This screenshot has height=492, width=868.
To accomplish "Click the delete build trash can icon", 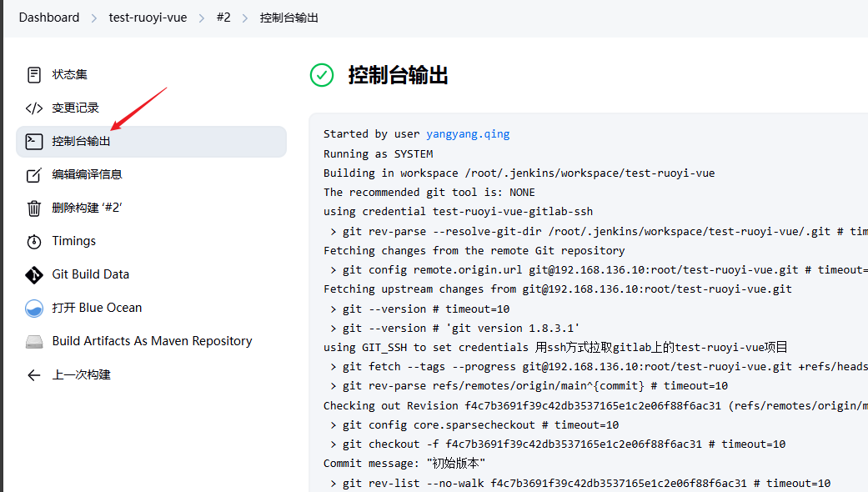I will click(34, 208).
